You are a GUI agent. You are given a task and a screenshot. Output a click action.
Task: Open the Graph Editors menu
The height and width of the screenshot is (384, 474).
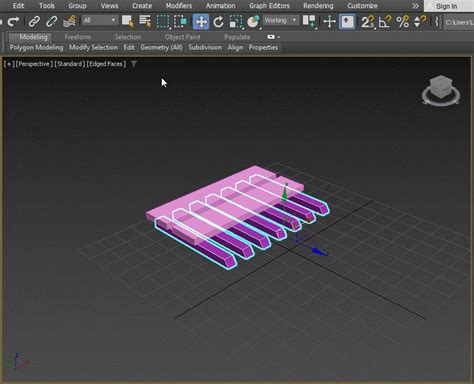point(269,6)
